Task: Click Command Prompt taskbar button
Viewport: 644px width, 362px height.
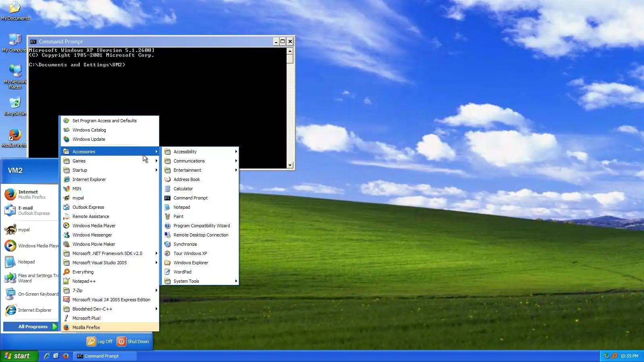Action: click(105, 356)
